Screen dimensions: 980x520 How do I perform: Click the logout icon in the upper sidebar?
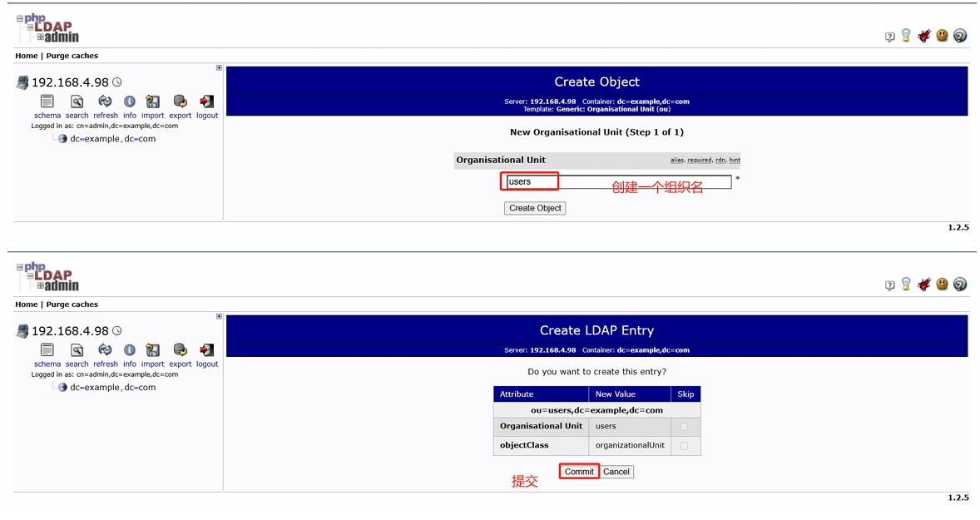coord(207,102)
